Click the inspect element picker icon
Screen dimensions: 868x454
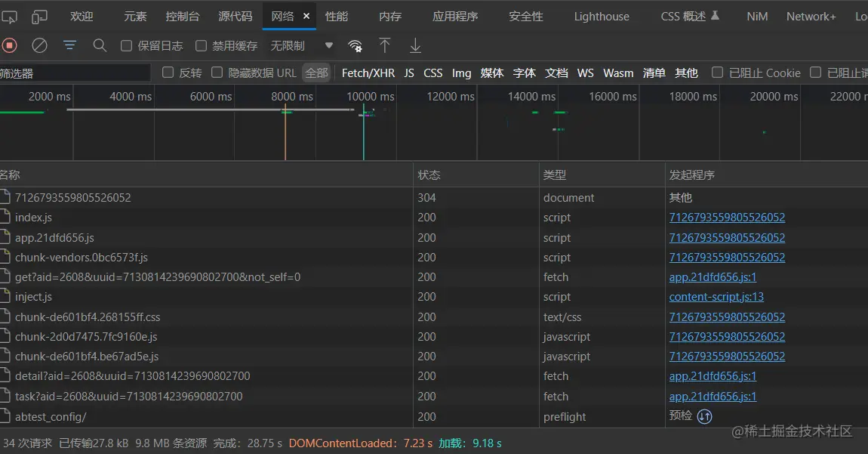point(9,17)
